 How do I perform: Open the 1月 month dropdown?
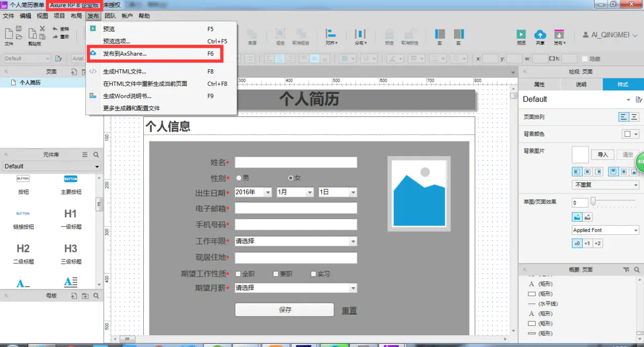tap(295, 192)
